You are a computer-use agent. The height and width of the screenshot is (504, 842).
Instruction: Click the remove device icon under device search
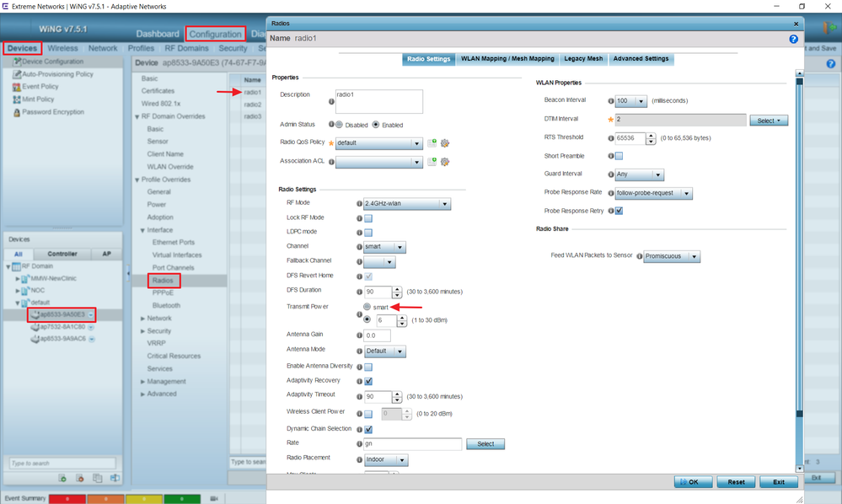point(79,478)
